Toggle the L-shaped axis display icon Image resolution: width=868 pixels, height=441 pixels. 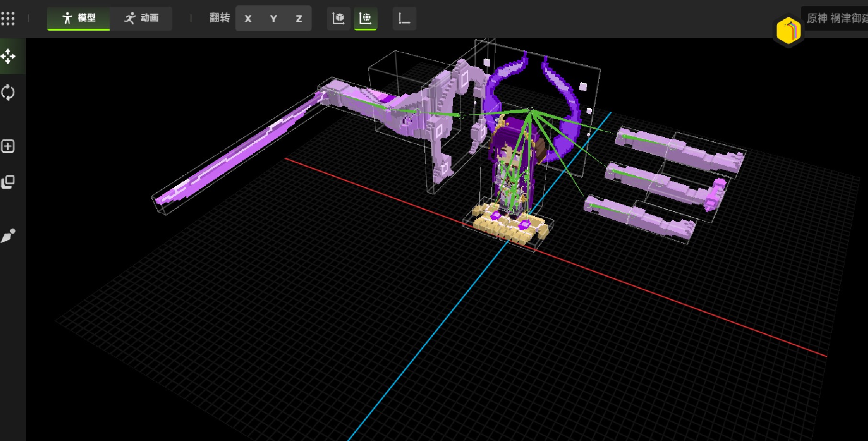pos(404,19)
